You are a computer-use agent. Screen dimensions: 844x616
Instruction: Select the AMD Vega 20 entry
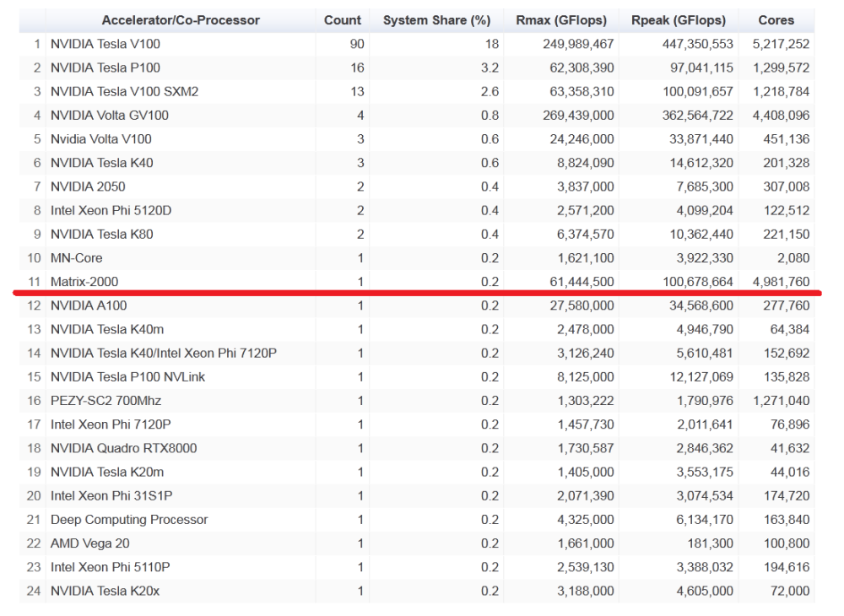[x=90, y=543]
